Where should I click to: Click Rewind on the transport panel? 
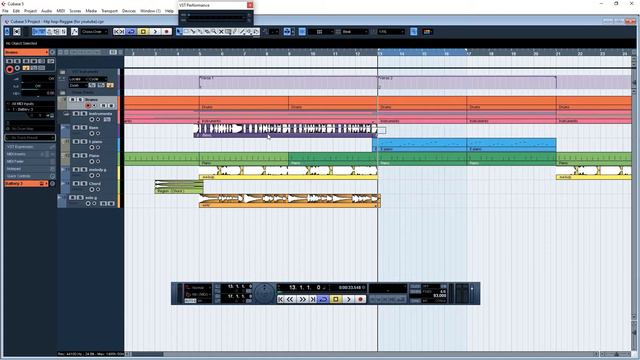pos(290,299)
